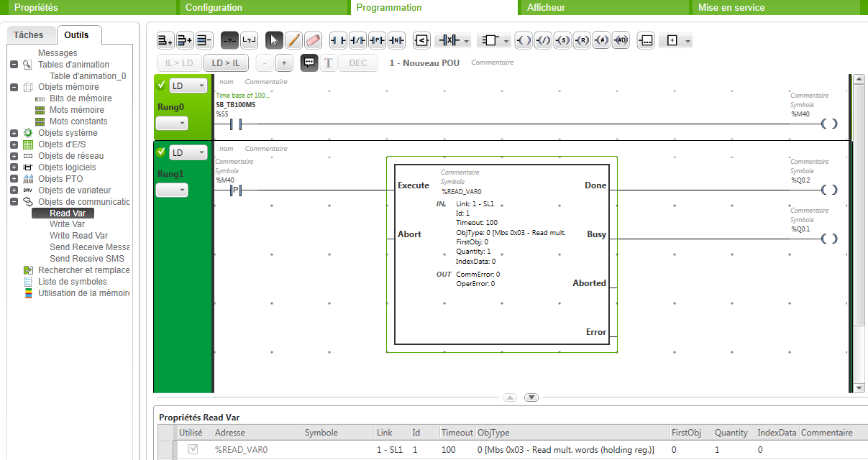
Task: Switch to the Configuration tab
Action: pos(214,7)
